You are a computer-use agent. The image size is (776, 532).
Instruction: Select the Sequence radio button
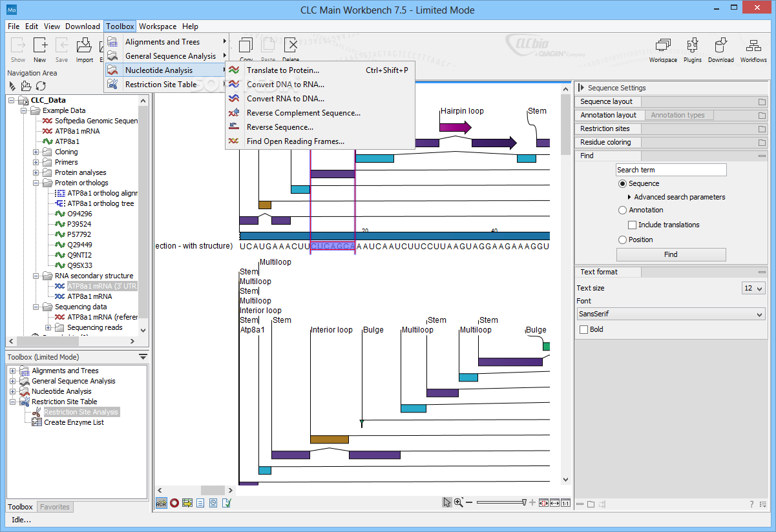click(622, 184)
